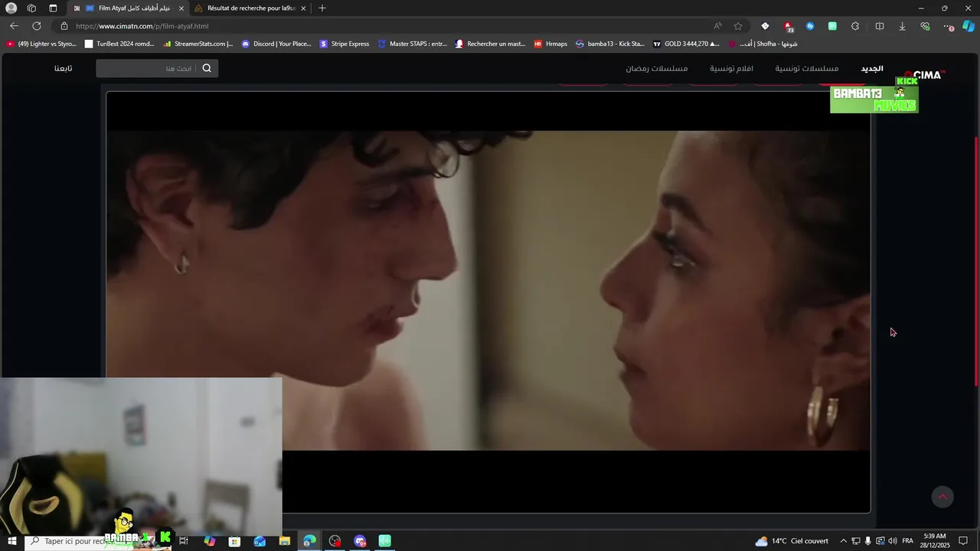
Task: Open the downloads icon
Action: (902, 26)
